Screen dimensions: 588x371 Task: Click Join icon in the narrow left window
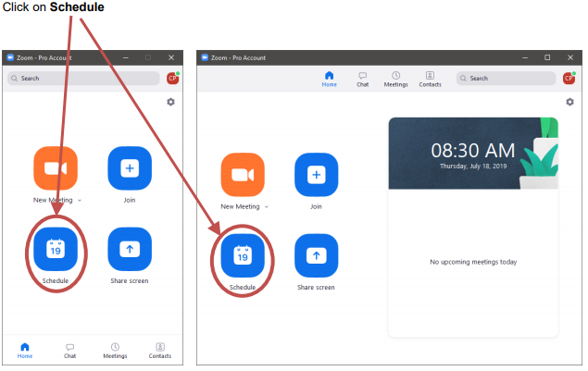(130, 169)
